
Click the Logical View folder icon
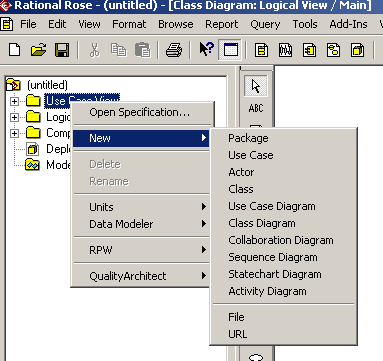pos(33,117)
